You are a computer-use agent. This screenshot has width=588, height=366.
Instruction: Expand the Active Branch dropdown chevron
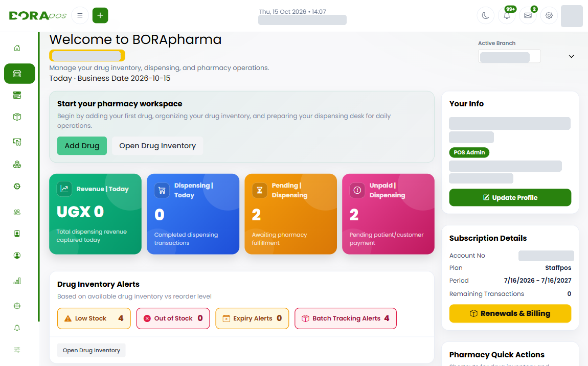(x=571, y=57)
